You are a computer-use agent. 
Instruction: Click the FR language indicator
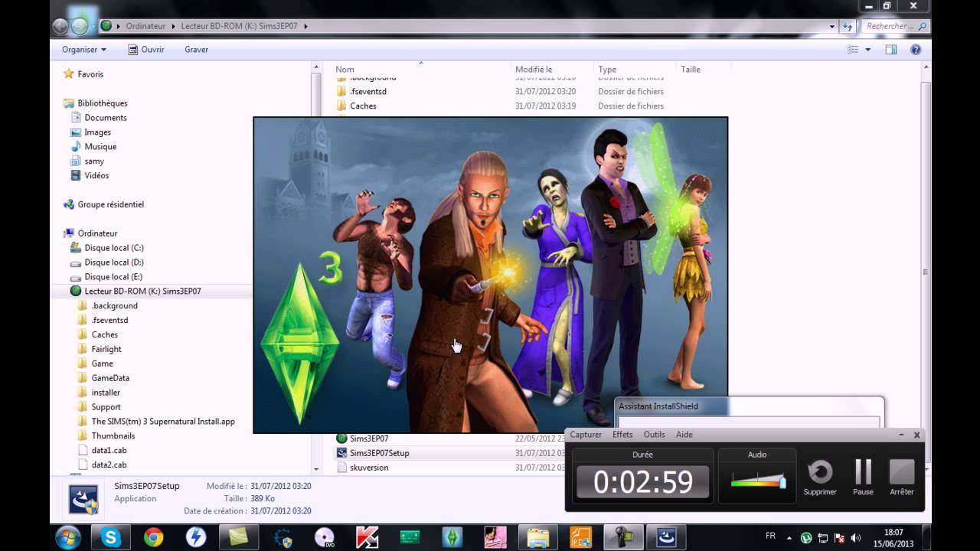click(x=770, y=536)
